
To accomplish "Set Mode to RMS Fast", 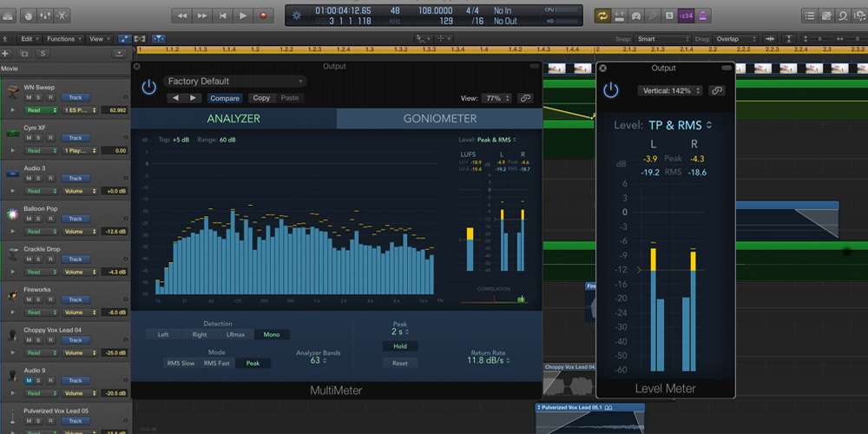I will (x=217, y=363).
